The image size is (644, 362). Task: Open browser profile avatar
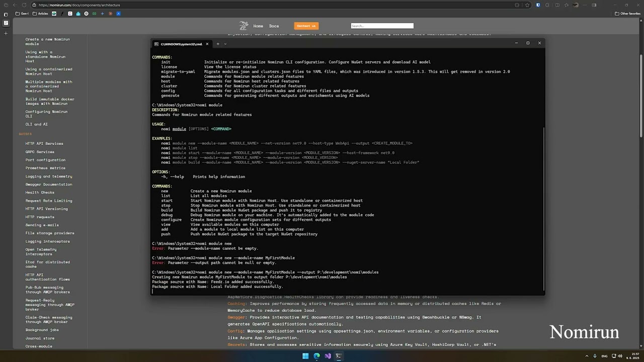(576, 5)
